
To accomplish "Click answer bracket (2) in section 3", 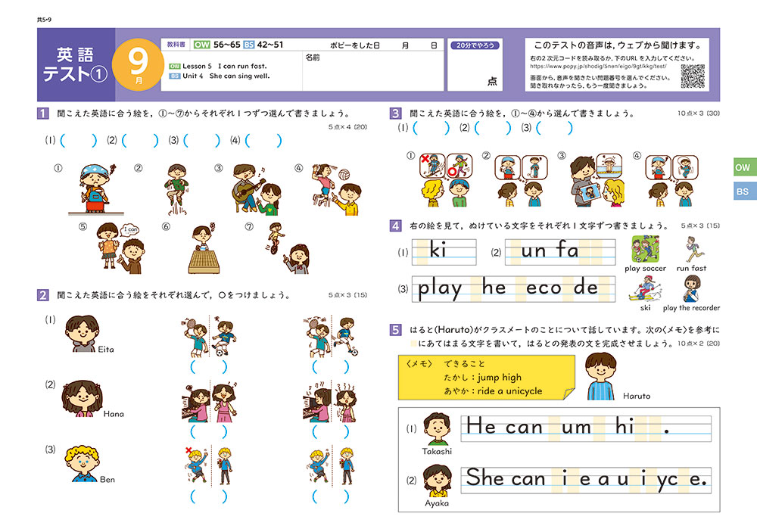I will pyautogui.click(x=493, y=127).
